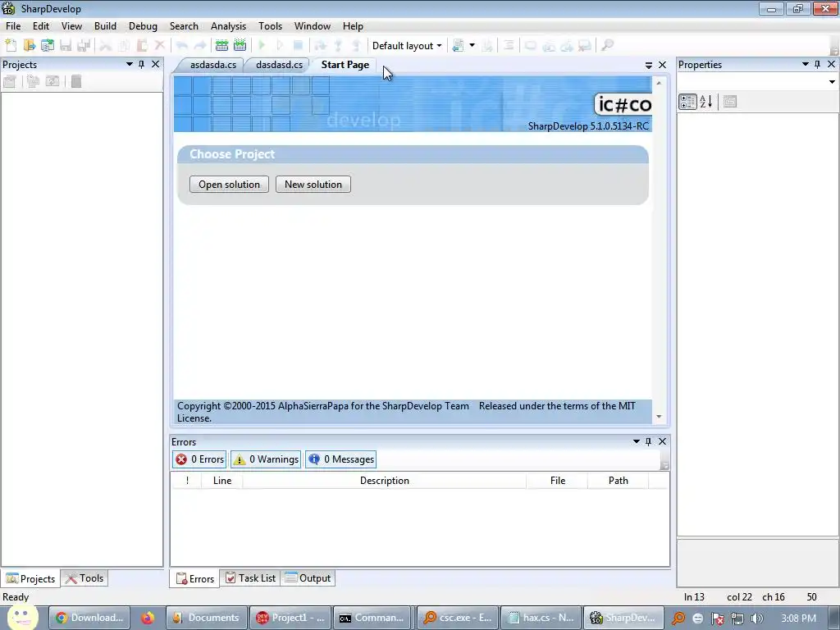Image resolution: width=840 pixels, height=630 pixels.
Task: Open the hax.cs Notepad taskbar item
Action: tap(541, 618)
